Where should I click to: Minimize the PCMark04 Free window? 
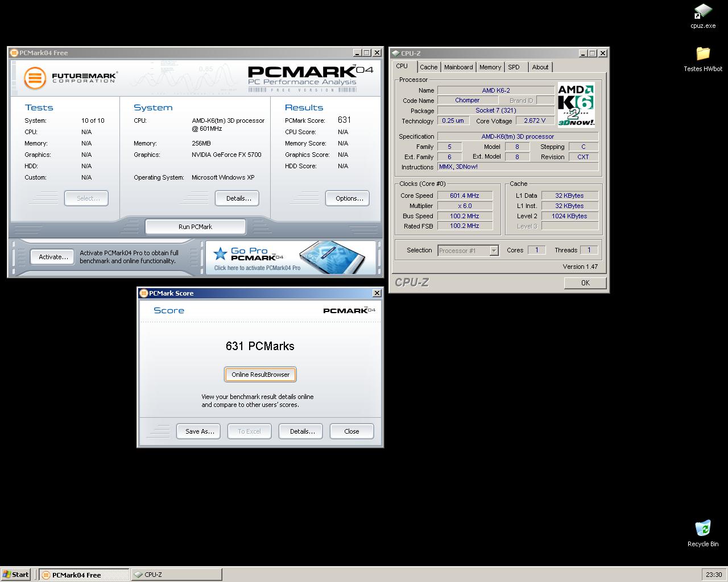tap(357, 53)
